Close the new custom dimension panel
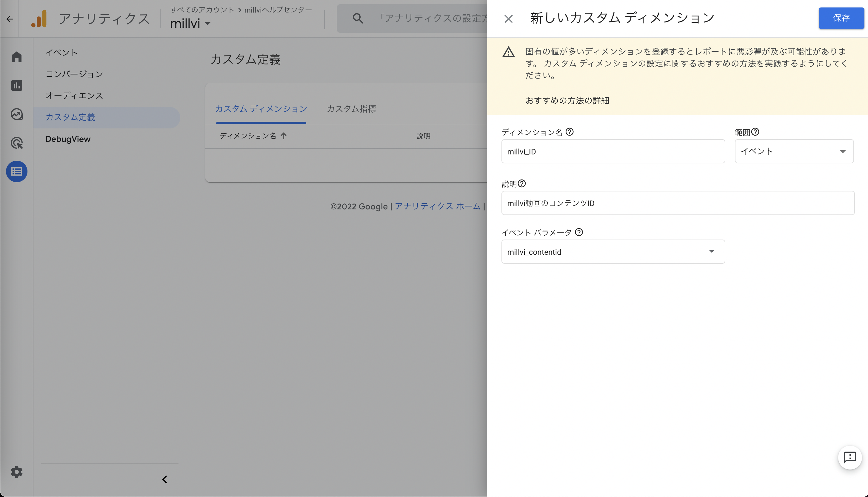Screen dimensions: 868x497 coord(508,19)
